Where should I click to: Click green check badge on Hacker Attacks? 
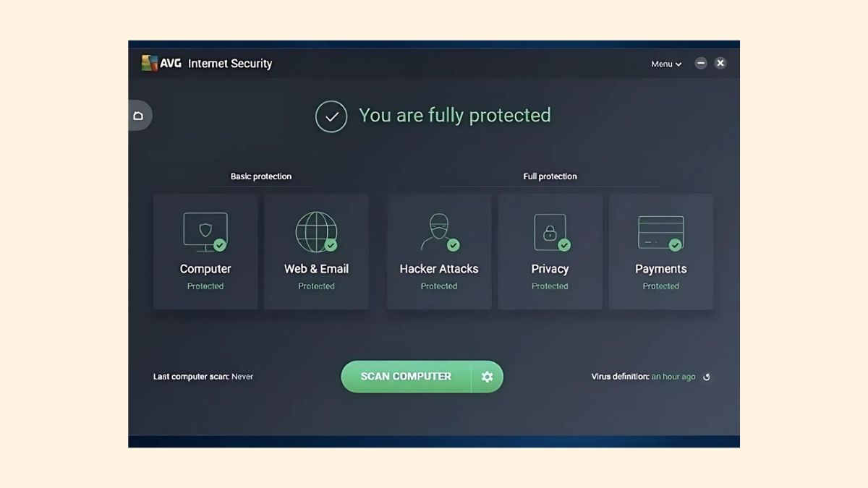click(454, 245)
